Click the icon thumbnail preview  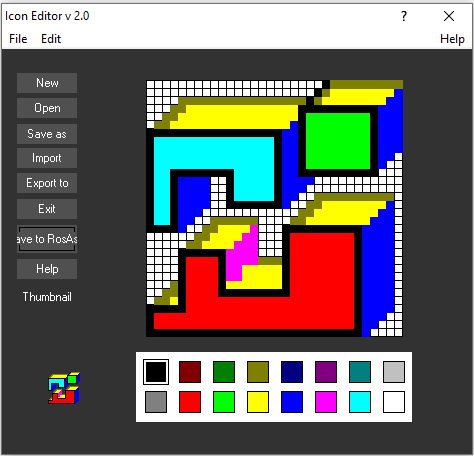pos(64,388)
